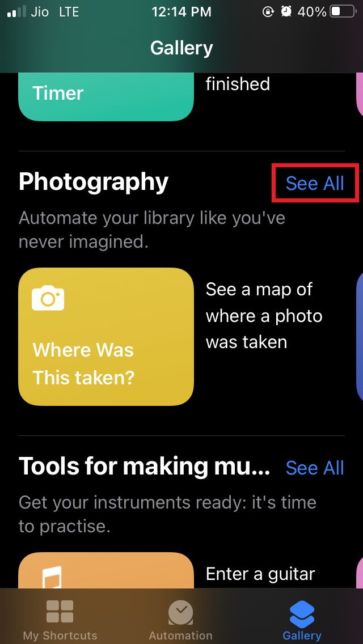Tap the Photography section heading
363x644 pixels.
point(94,182)
